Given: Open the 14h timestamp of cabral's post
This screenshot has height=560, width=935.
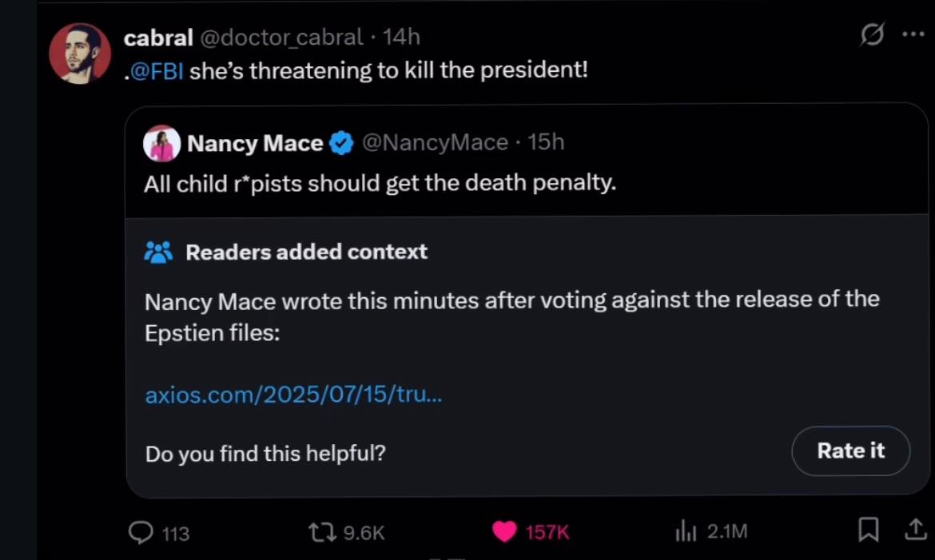Looking at the screenshot, I should pyautogui.click(x=403, y=37).
